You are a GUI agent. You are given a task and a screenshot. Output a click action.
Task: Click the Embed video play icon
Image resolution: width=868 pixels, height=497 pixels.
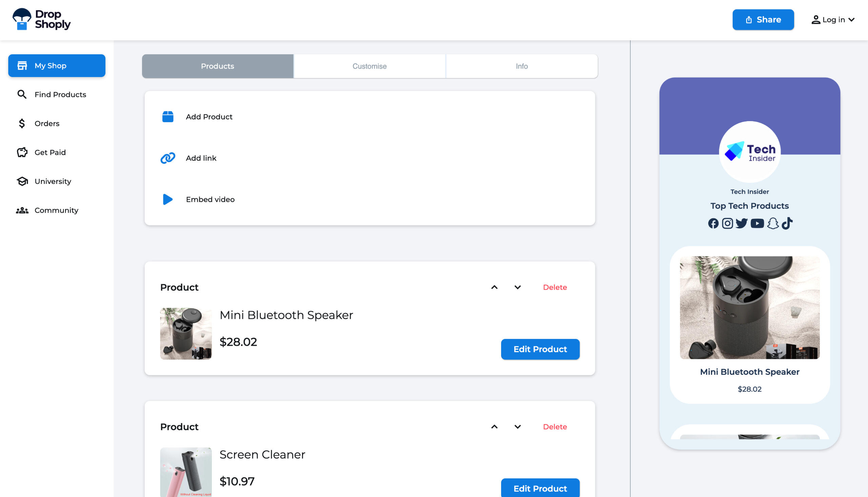coord(167,199)
